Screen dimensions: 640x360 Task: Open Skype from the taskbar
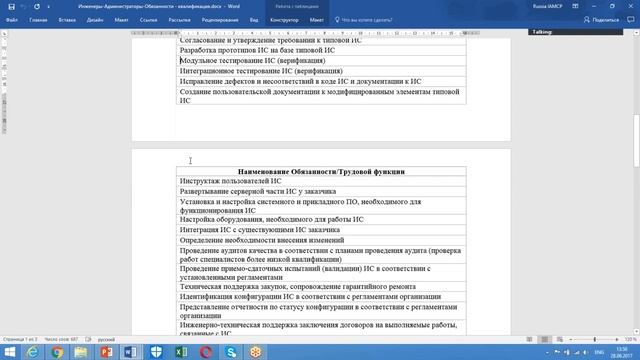[x=231, y=352]
